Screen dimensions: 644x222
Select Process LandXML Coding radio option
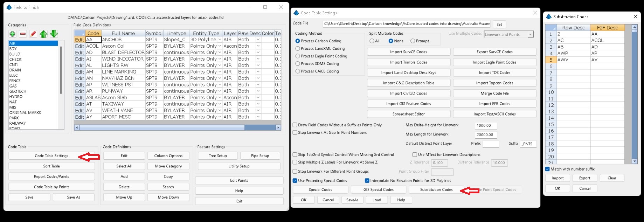click(x=298, y=49)
